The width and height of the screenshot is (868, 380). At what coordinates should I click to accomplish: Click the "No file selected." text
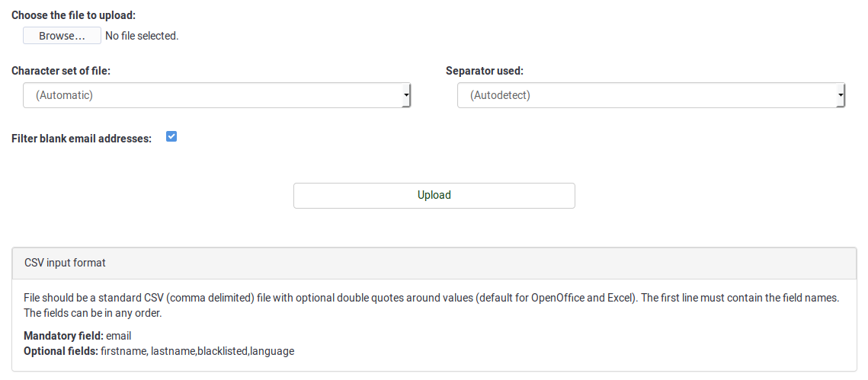pyautogui.click(x=142, y=36)
